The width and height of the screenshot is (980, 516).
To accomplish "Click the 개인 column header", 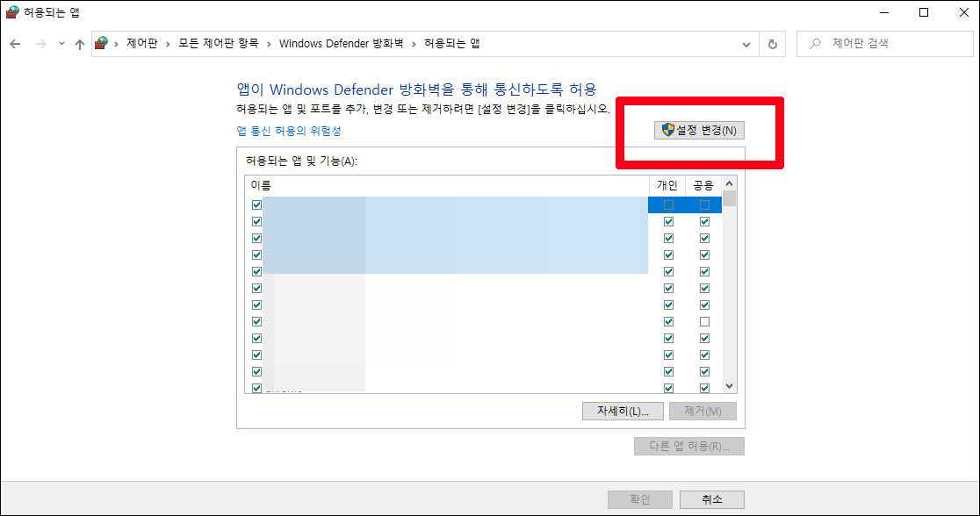I will click(667, 185).
